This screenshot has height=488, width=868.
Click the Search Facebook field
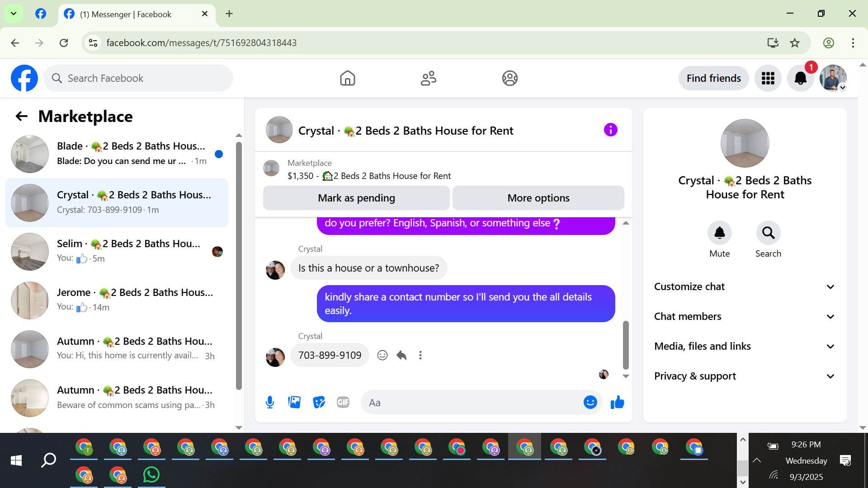point(138,78)
